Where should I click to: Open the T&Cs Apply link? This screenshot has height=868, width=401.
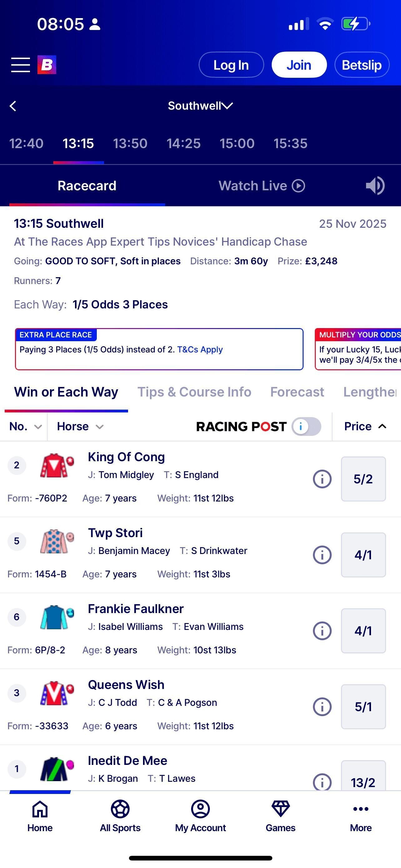[x=200, y=349]
